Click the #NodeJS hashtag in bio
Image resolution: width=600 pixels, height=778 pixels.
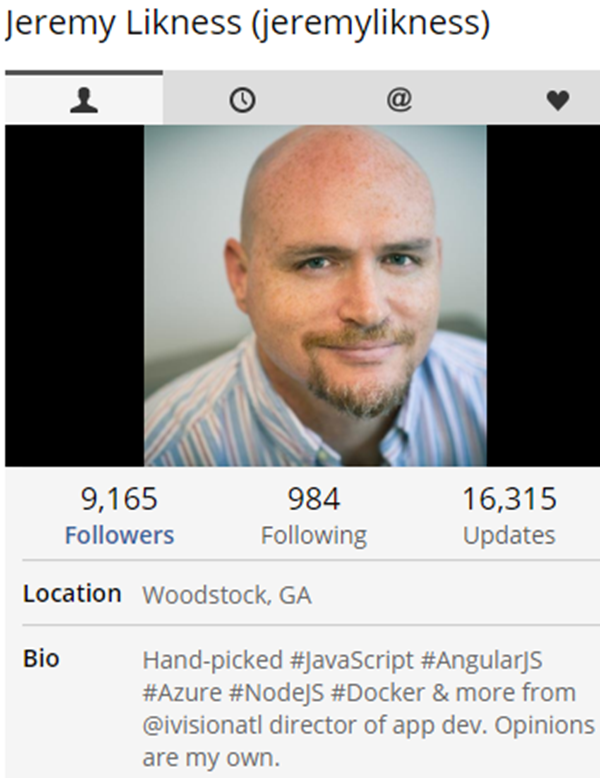click(x=276, y=693)
